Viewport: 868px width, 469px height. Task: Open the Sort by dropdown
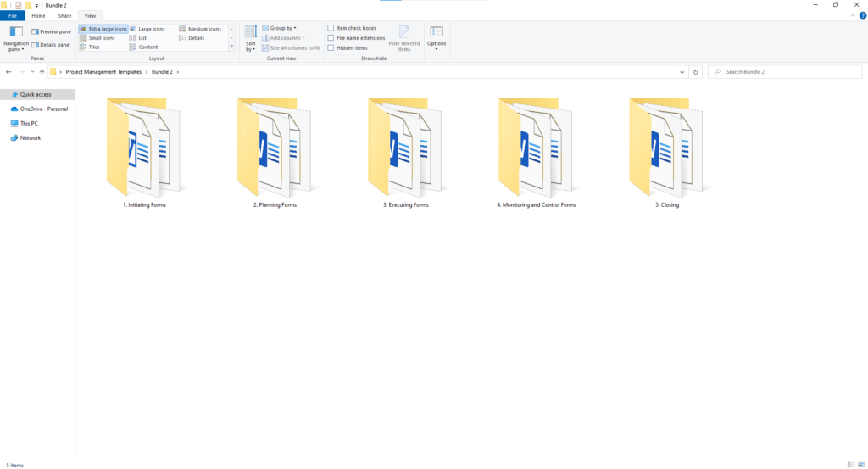pos(250,39)
